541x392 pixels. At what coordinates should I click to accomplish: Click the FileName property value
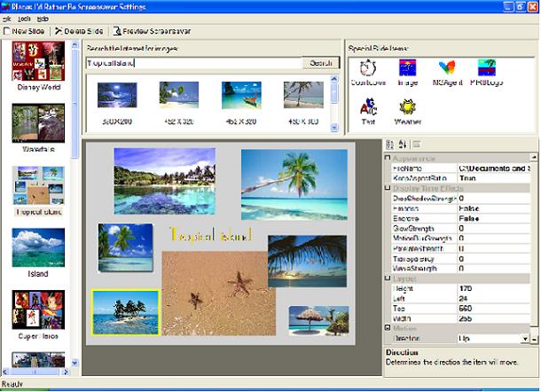click(494, 169)
